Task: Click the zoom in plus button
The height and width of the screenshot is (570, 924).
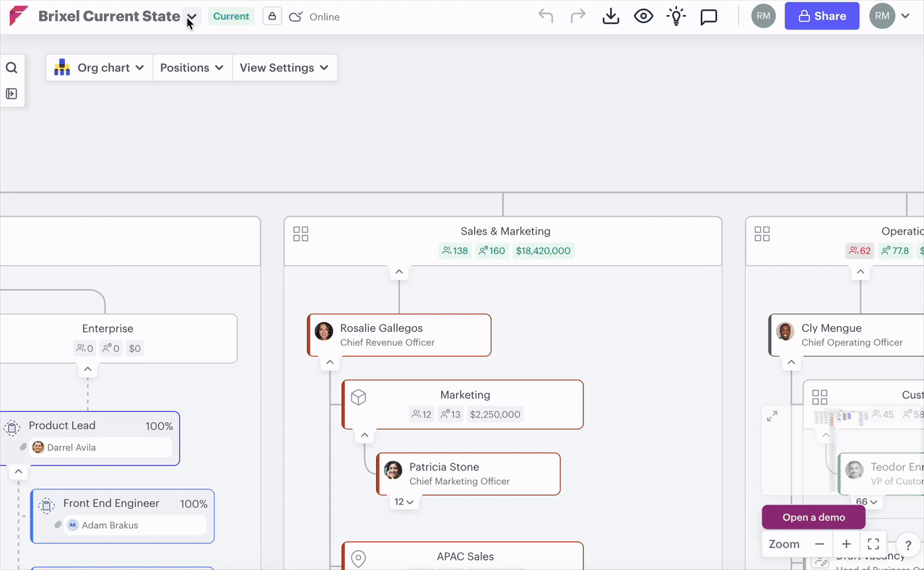Action: 846,544
